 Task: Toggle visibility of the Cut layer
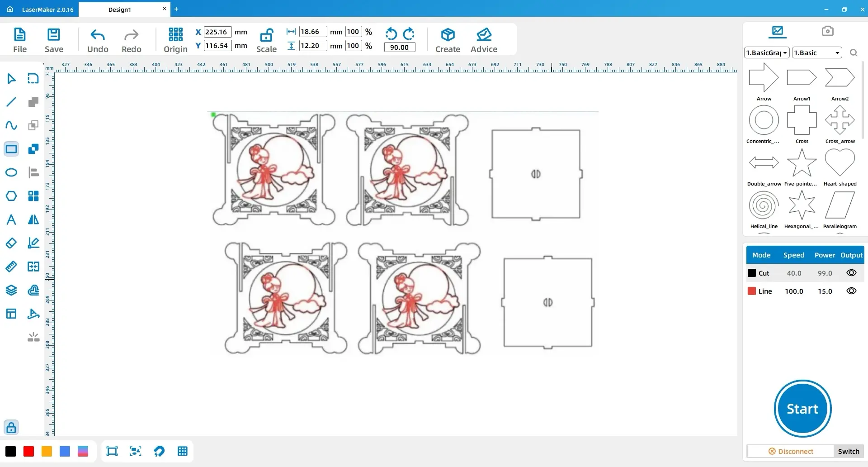[x=851, y=273]
